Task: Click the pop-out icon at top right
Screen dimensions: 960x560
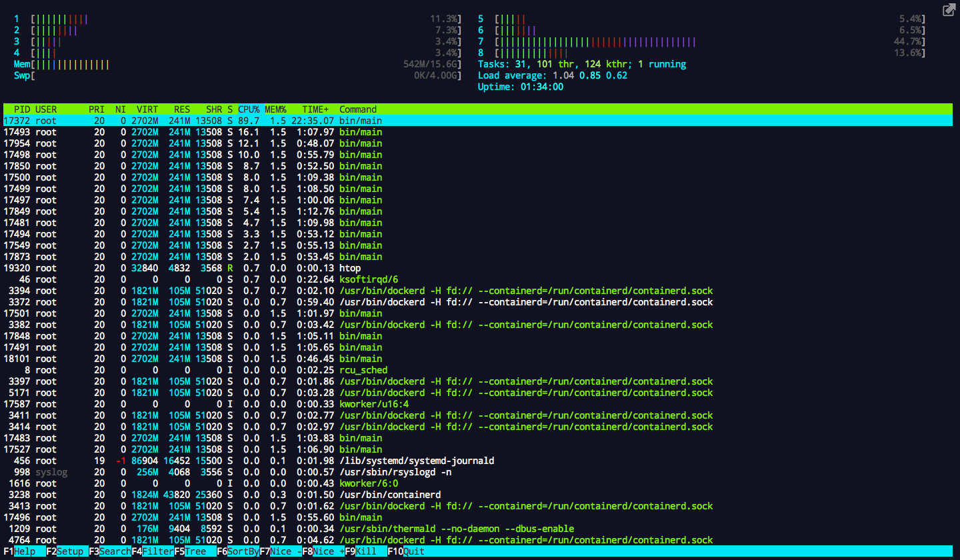Action: coord(949,10)
